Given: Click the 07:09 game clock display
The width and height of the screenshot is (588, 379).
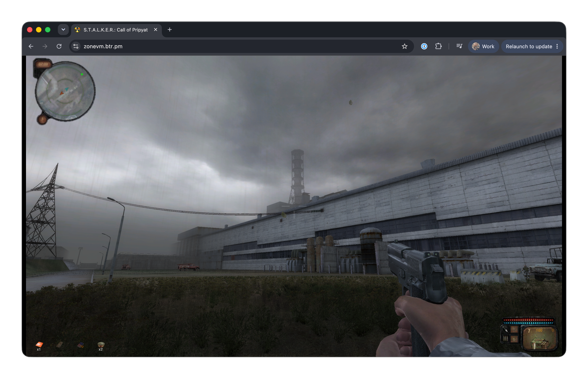Looking at the screenshot, I should (43, 64).
